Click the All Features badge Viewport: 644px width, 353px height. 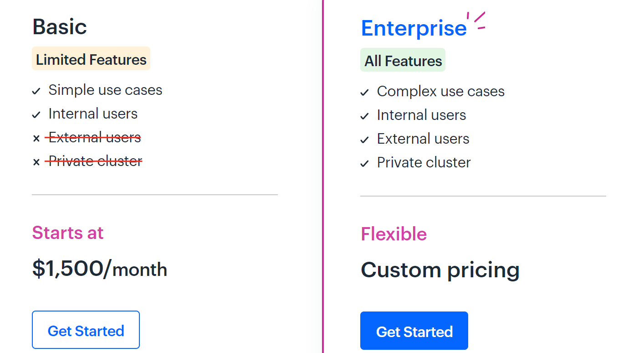[403, 60]
